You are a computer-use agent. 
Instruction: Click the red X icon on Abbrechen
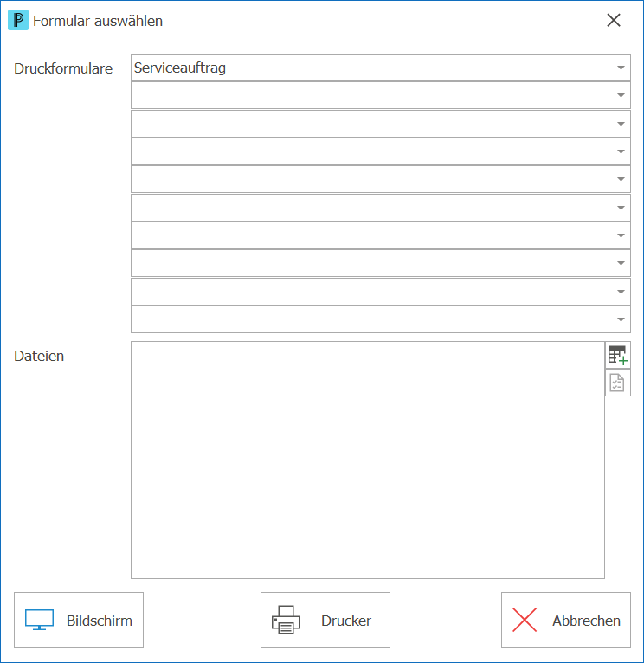[525, 620]
